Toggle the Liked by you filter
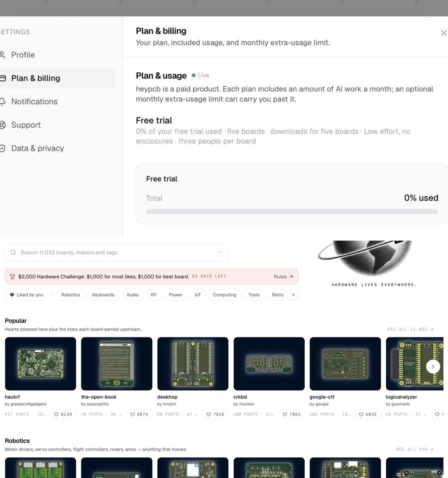Viewport: 448px width, 478px height. [26, 295]
